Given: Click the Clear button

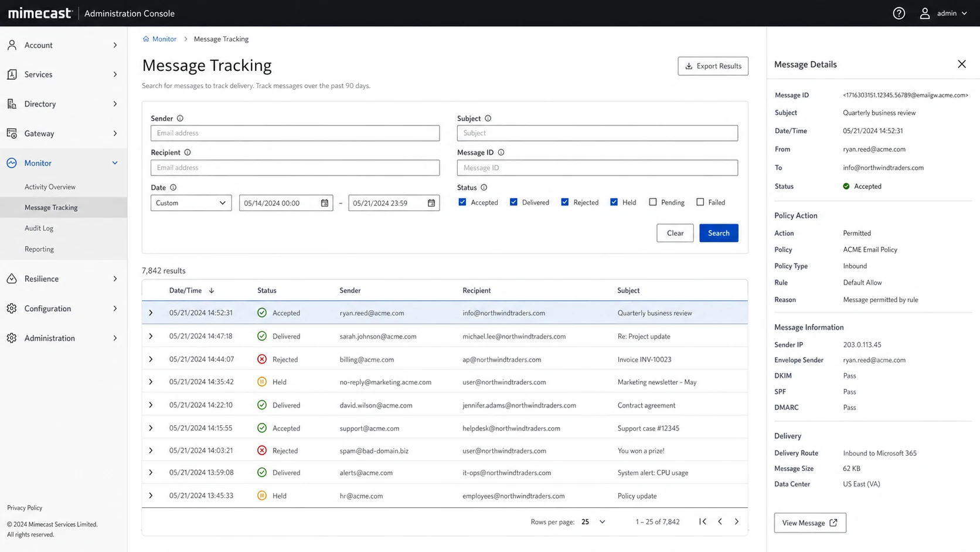Looking at the screenshot, I should click(x=675, y=233).
